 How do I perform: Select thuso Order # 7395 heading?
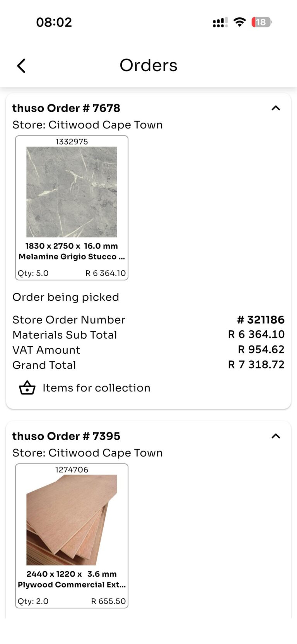pos(66,436)
